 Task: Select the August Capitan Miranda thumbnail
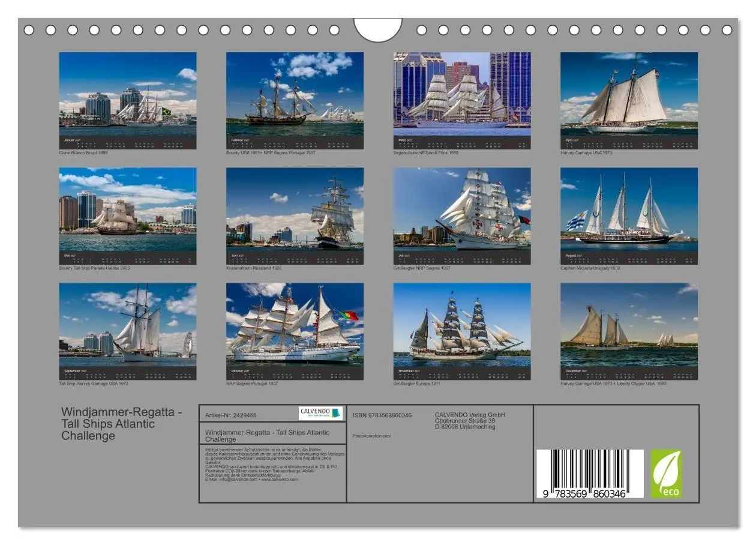pyautogui.click(x=629, y=216)
